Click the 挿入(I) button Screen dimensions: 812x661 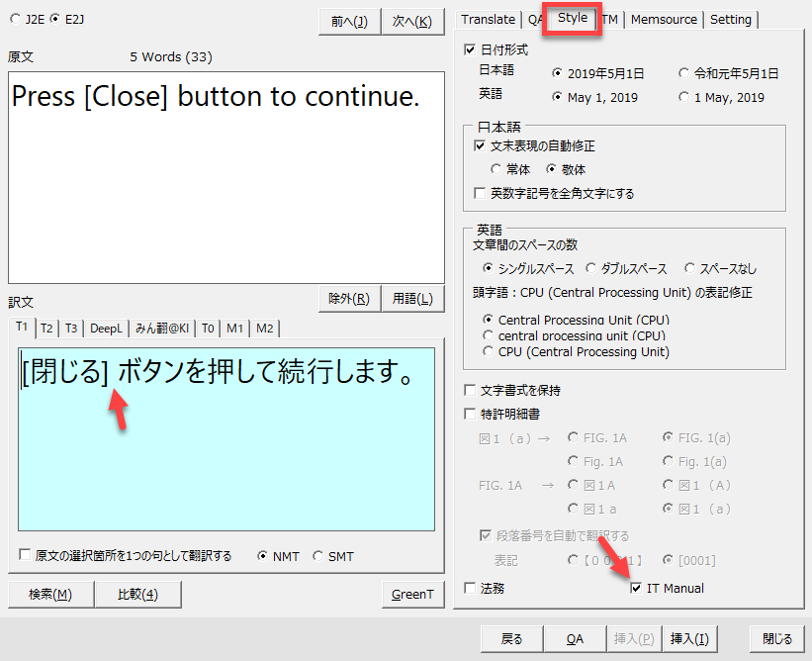coord(688,639)
